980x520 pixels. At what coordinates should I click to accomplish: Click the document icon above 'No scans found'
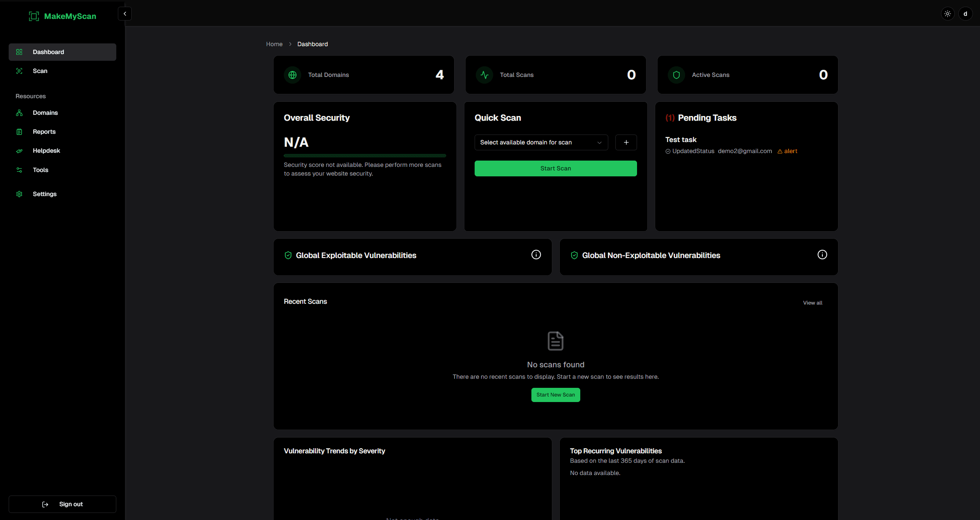point(555,341)
